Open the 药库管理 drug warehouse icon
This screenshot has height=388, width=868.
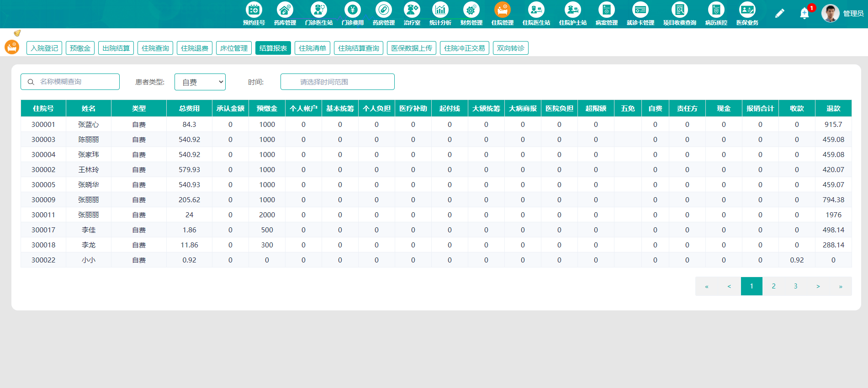[x=285, y=14]
